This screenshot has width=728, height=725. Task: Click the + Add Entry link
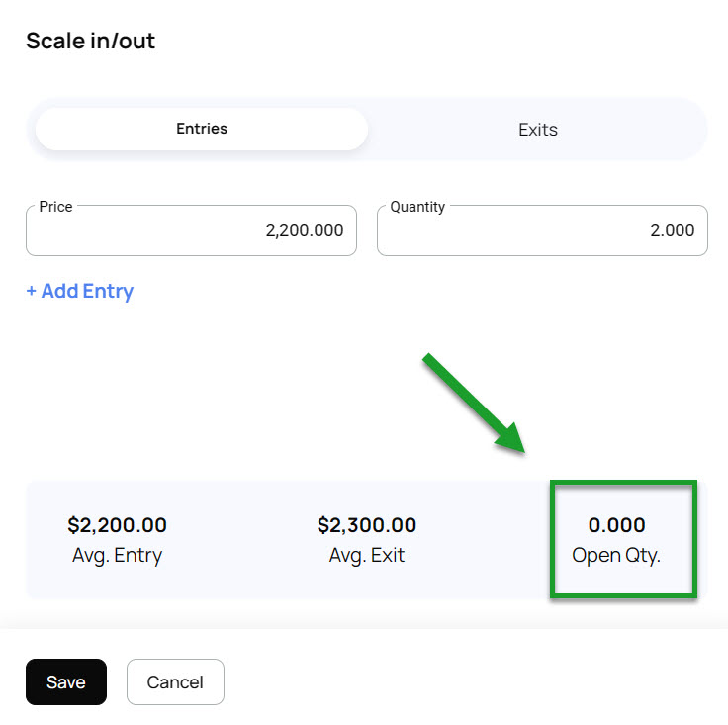[x=80, y=291]
